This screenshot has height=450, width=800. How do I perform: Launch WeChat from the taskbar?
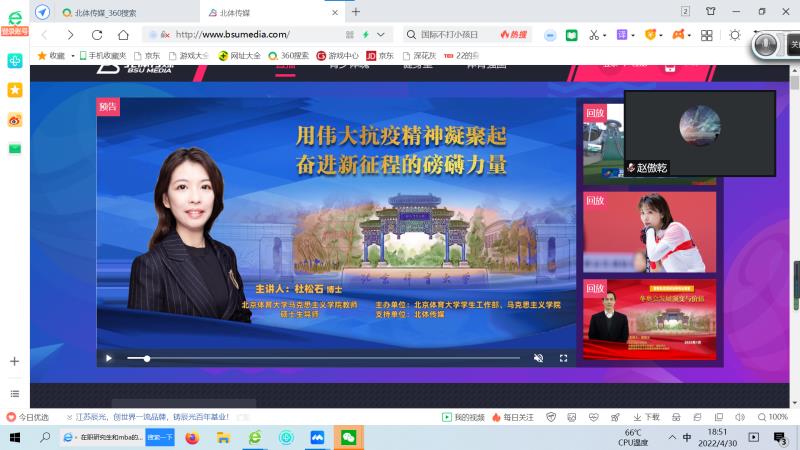tap(348, 437)
